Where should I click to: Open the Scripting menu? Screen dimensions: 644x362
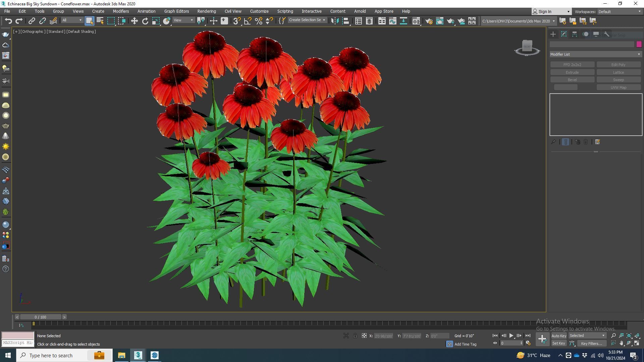click(285, 11)
